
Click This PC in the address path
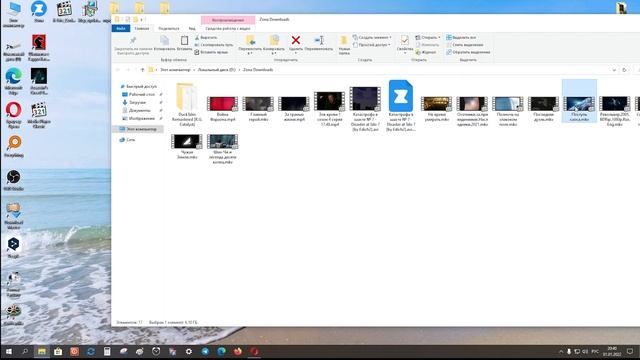pos(175,70)
